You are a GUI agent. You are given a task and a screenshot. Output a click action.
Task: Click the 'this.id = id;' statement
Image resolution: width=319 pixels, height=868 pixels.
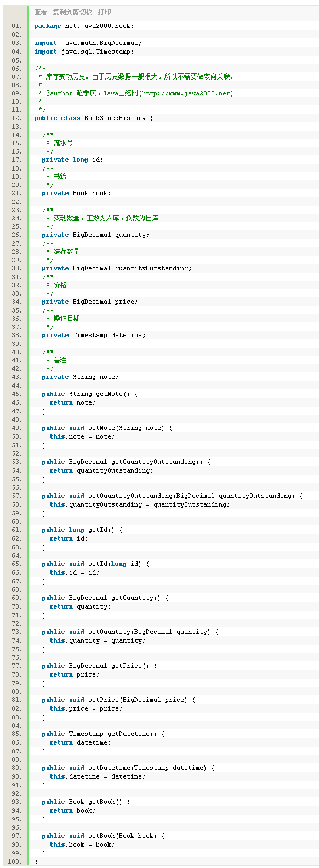[x=75, y=572]
